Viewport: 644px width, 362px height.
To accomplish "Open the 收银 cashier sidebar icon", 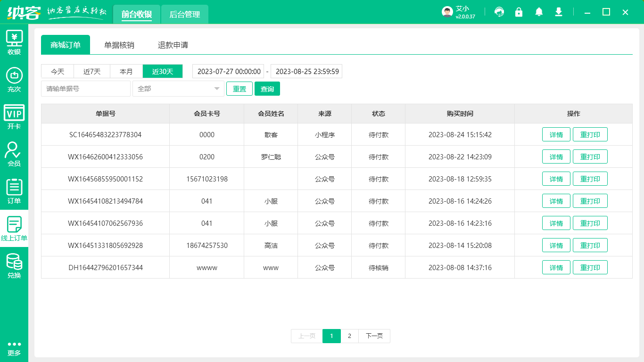I will [x=14, y=42].
